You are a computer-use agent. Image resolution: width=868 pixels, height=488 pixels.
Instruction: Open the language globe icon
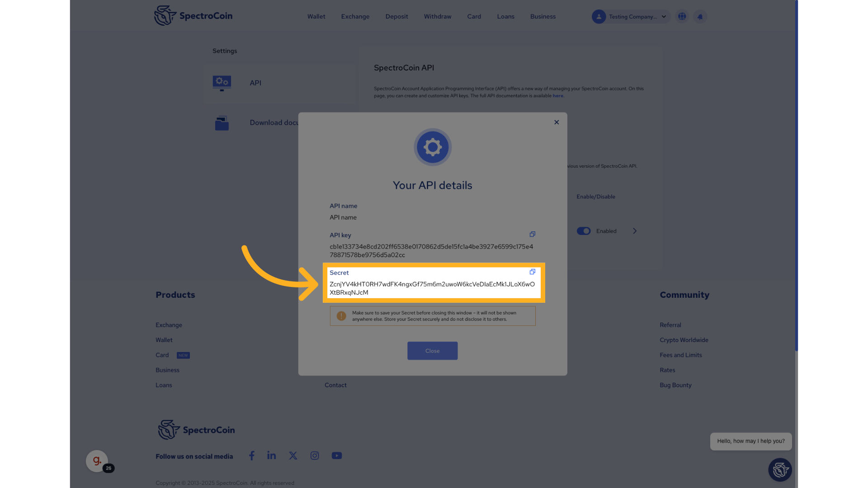(x=682, y=17)
